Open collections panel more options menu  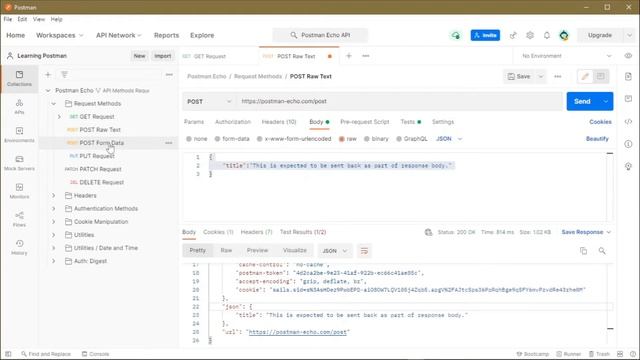(x=169, y=75)
